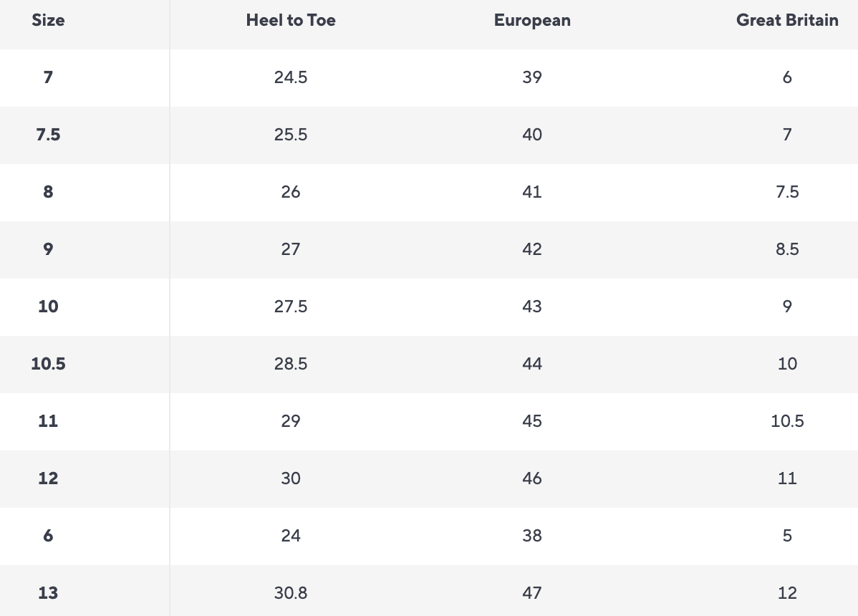Click the Size column header
Viewport: 858px width, 616px height.
48,20
